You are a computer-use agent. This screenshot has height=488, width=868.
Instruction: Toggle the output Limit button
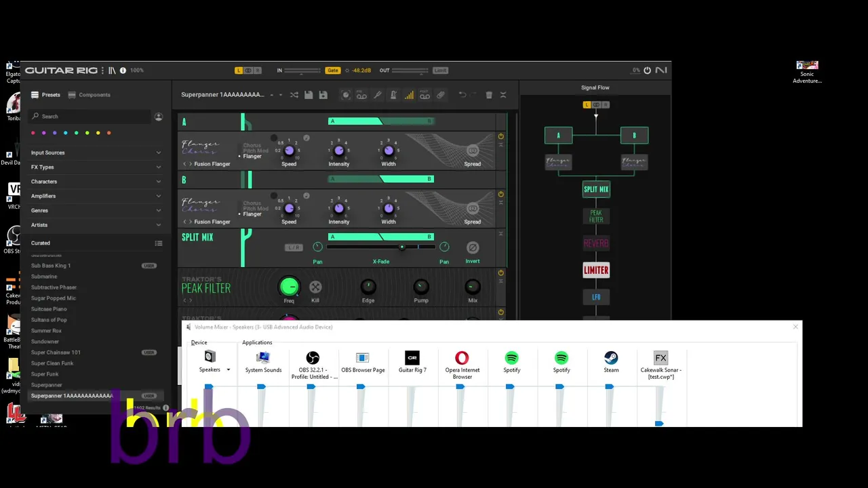click(x=441, y=70)
